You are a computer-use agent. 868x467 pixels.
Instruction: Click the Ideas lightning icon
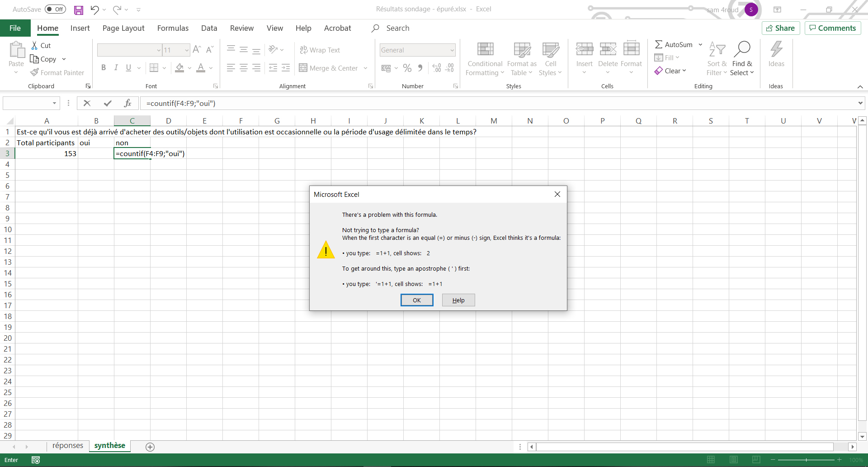[777, 49]
